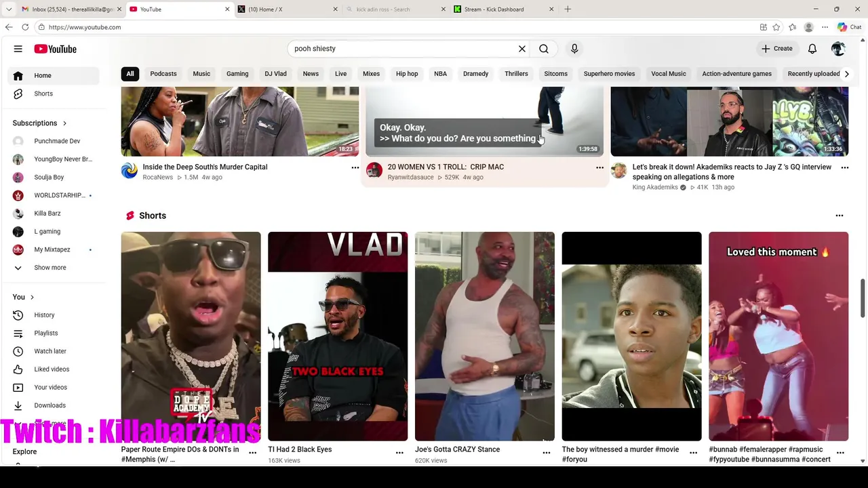Screen dimensions: 868x488
Task: Open the Ryanwitdasauce channel link
Action: [410, 178]
